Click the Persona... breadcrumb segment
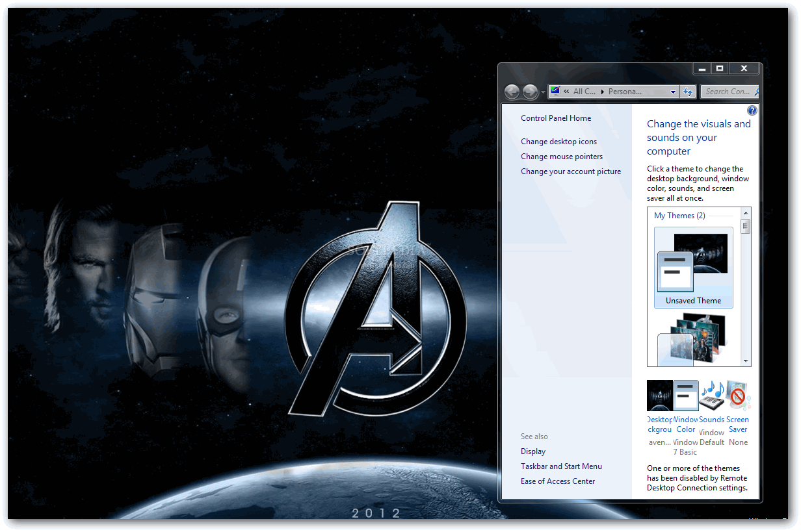The width and height of the screenshot is (801, 532). (x=625, y=92)
